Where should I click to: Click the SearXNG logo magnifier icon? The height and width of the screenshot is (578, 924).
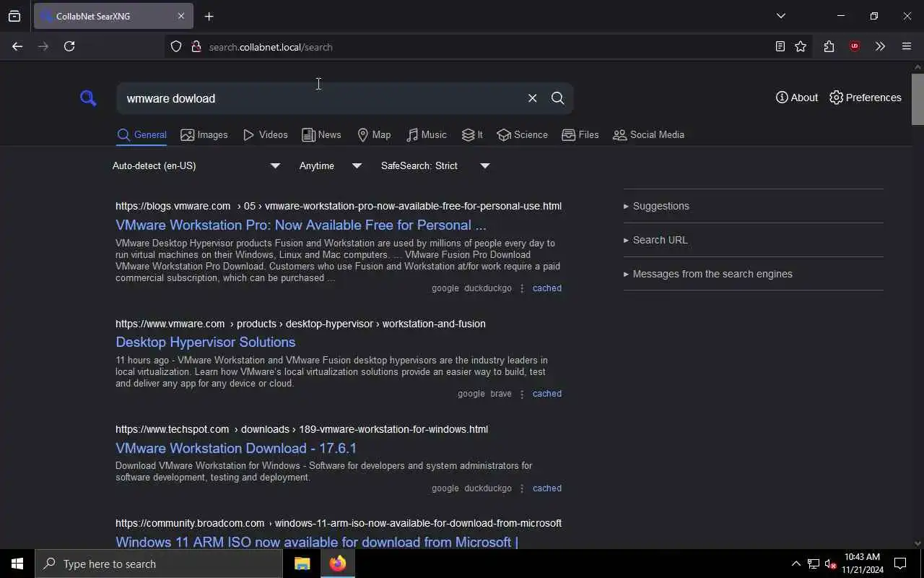(88, 98)
